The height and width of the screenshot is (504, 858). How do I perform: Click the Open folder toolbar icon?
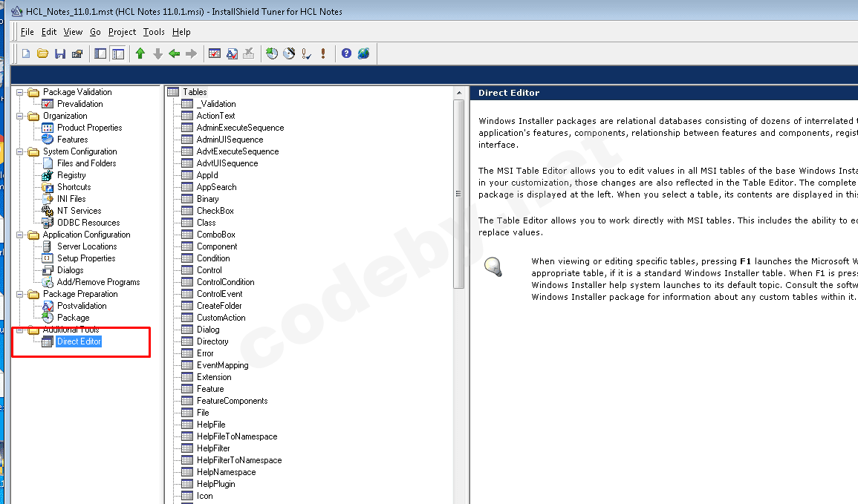click(x=42, y=53)
